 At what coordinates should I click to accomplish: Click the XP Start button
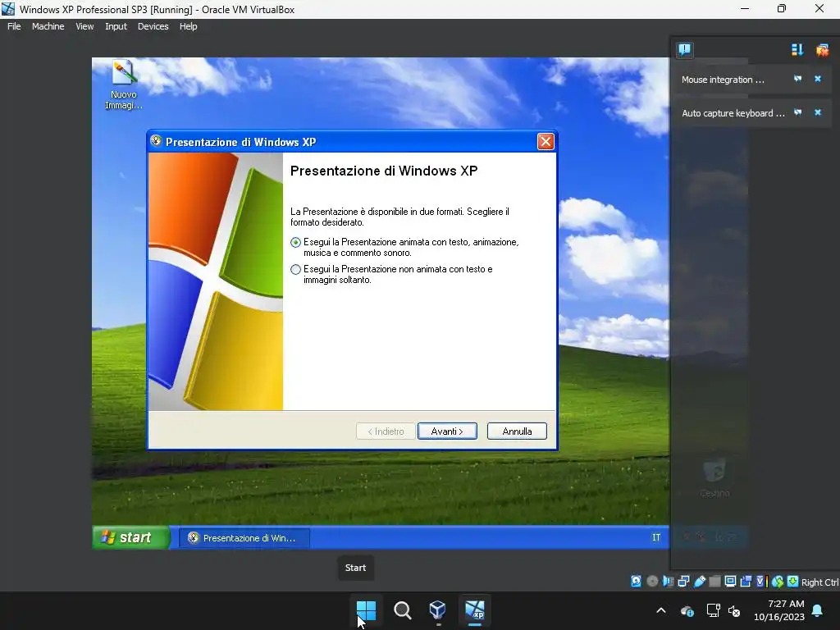point(132,537)
